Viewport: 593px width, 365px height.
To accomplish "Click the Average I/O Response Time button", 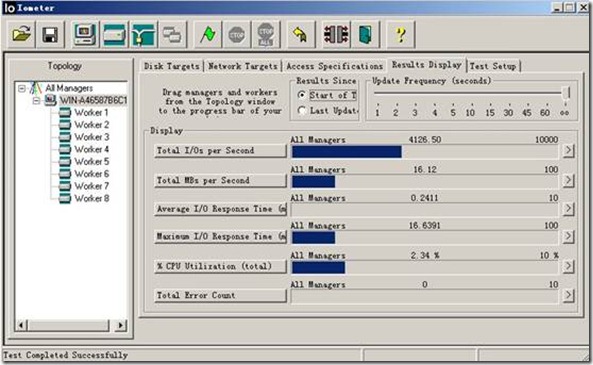I will 220,209.
